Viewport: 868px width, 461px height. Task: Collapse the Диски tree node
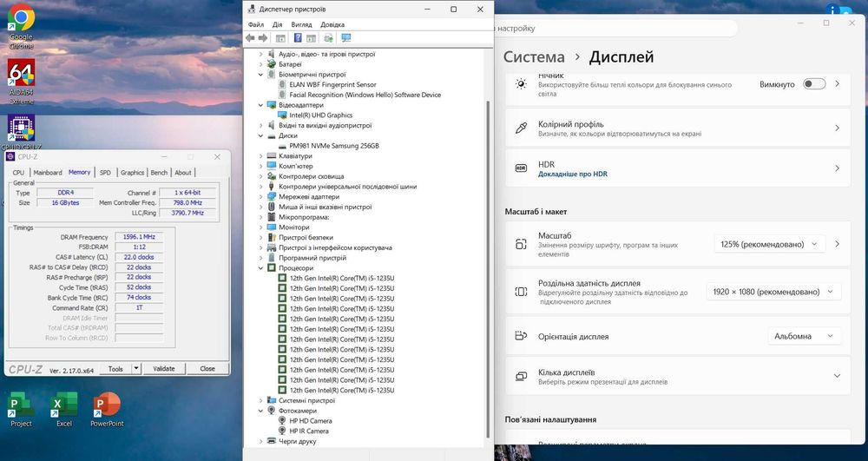(x=260, y=135)
